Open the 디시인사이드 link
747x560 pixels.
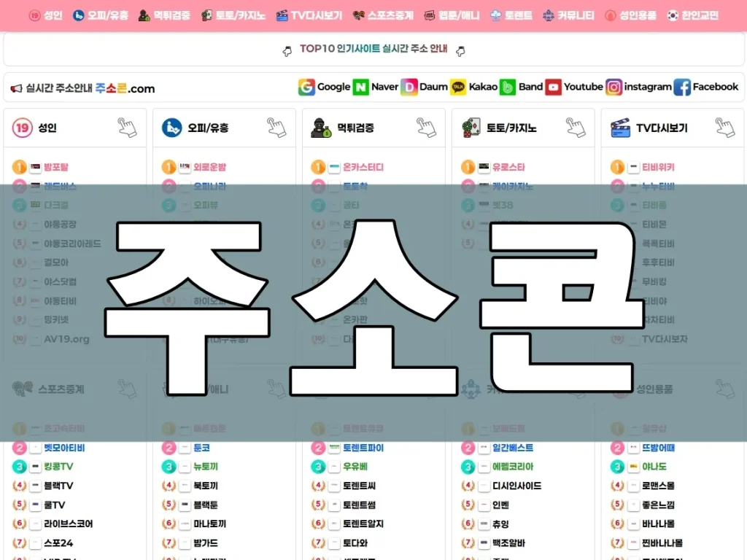tap(516, 486)
